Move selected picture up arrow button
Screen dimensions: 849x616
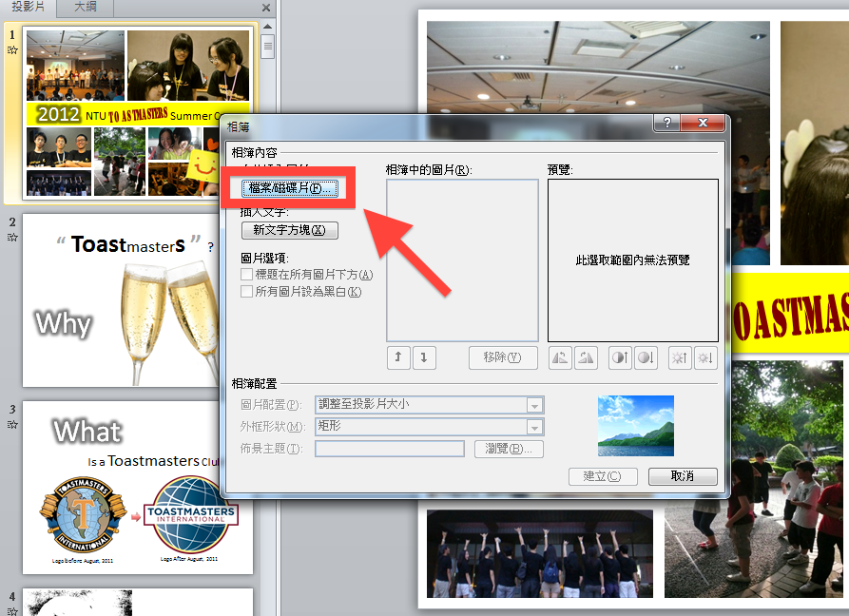click(398, 357)
